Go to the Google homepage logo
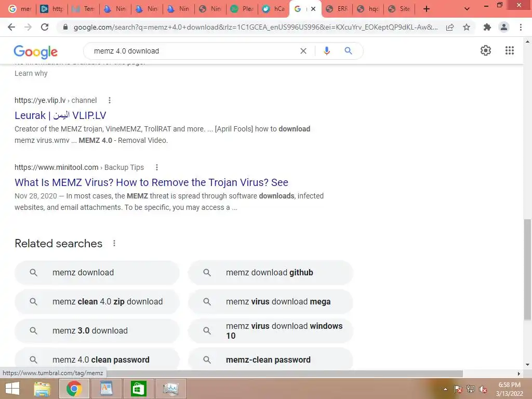 pos(36,51)
